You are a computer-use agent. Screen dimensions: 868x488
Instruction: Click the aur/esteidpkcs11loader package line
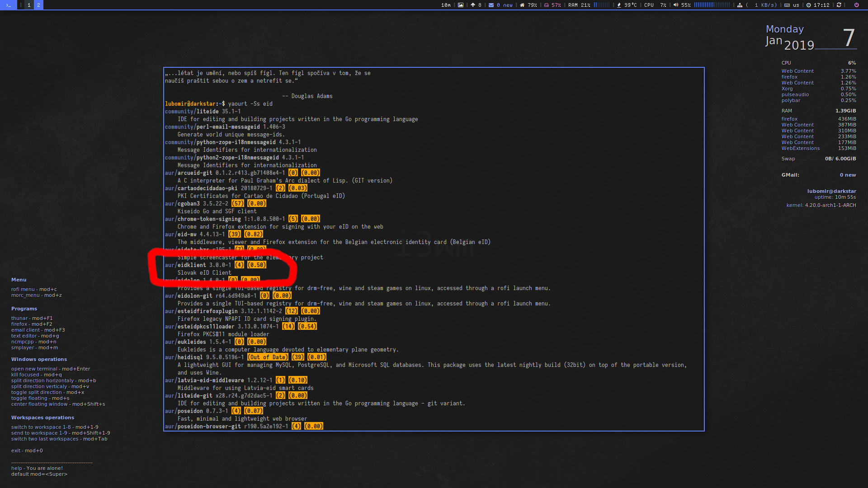coord(241,327)
